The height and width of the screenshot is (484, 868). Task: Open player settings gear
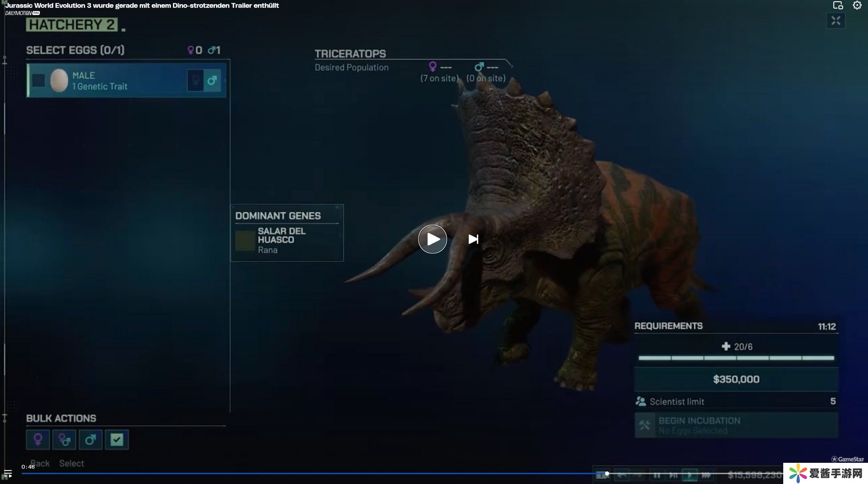[x=857, y=6]
